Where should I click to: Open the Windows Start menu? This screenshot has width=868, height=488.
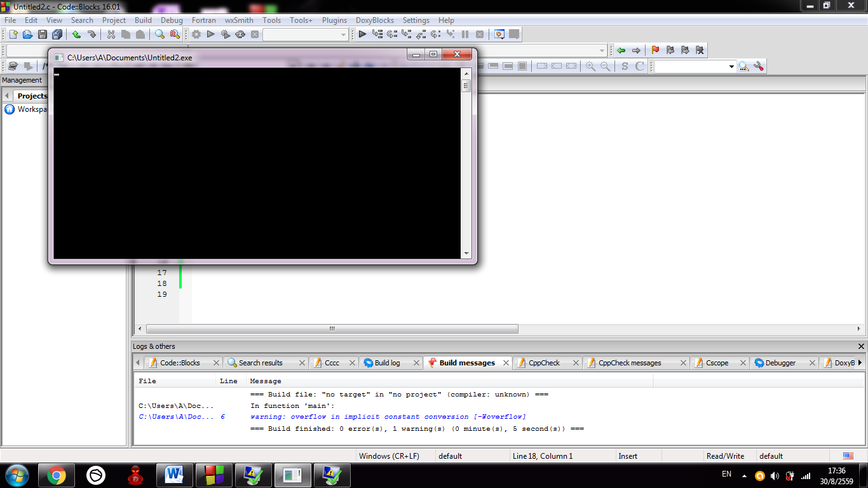tap(17, 475)
